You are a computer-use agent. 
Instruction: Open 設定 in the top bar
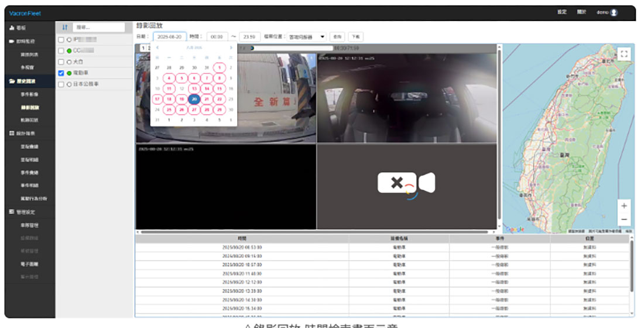[x=561, y=12]
